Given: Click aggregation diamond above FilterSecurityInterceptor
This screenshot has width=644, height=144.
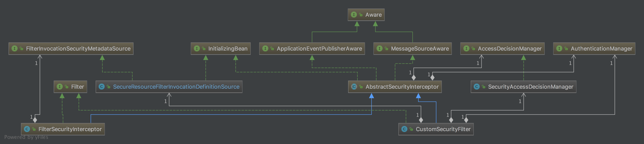Looking at the screenshot, I should point(35,120).
